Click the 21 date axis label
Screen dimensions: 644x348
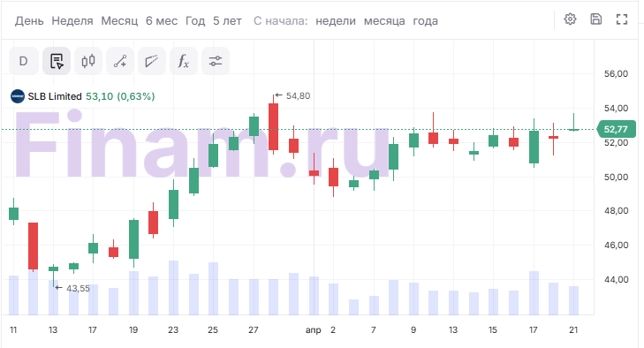(573, 330)
